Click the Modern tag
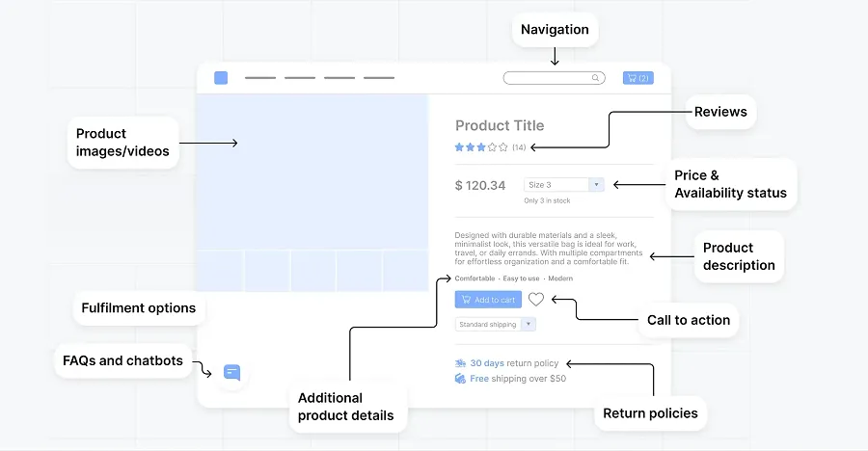The width and height of the screenshot is (868, 451). click(560, 279)
